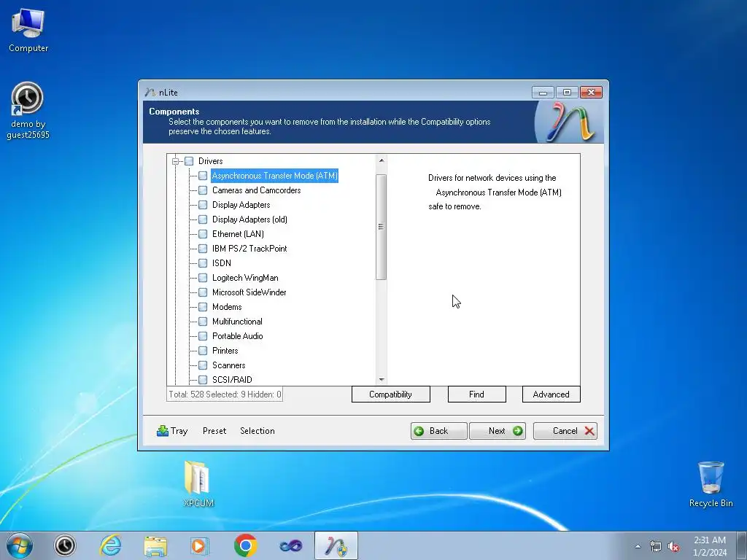Minimize nLite to Tray
747x560 pixels.
tap(172, 431)
